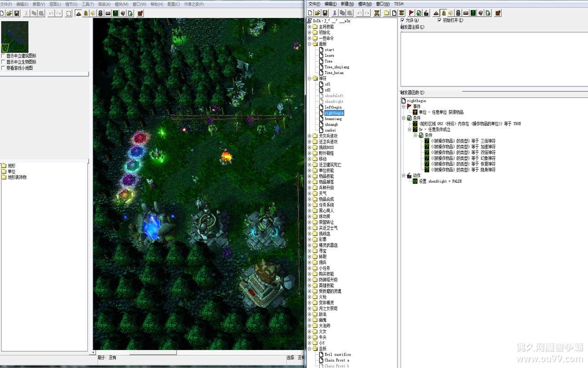Uncheck the 初始打开 checkbox

point(440,20)
